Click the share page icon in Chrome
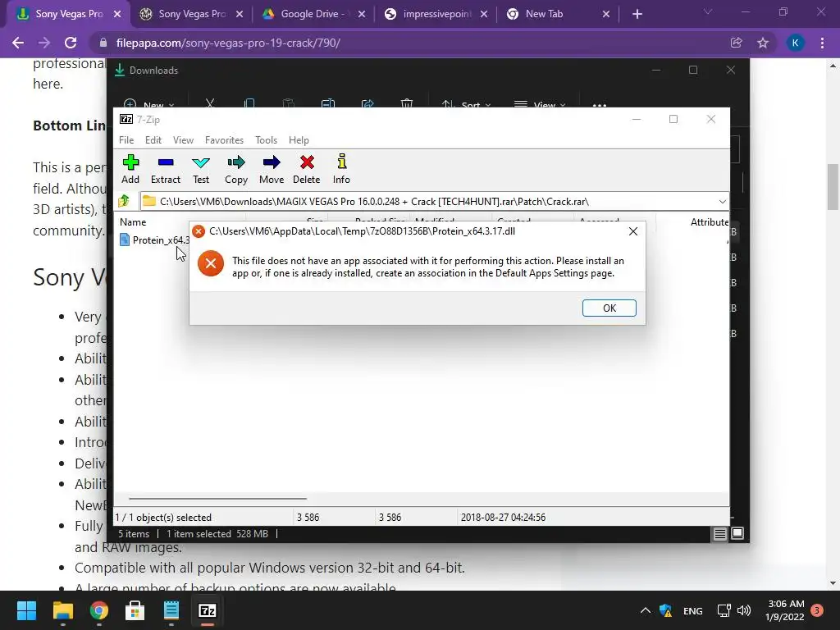 point(736,43)
